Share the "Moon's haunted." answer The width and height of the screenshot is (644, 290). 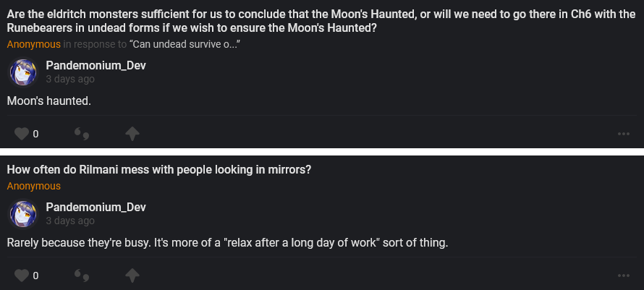[132, 134]
